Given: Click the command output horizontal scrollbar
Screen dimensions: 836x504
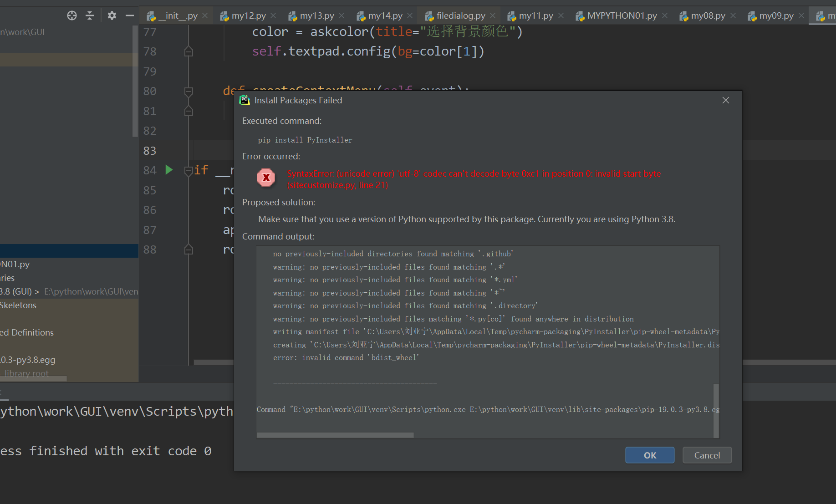Looking at the screenshot, I should coord(335,435).
